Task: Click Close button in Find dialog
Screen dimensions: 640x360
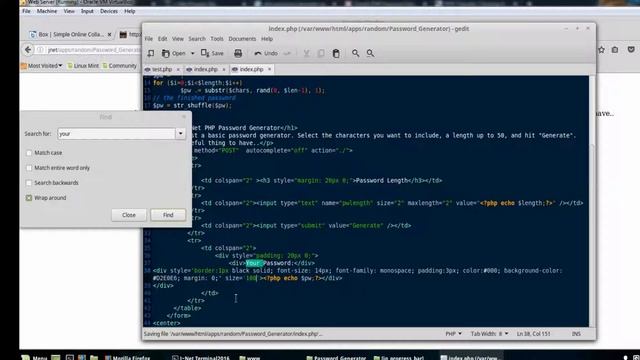Action: click(129, 215)
